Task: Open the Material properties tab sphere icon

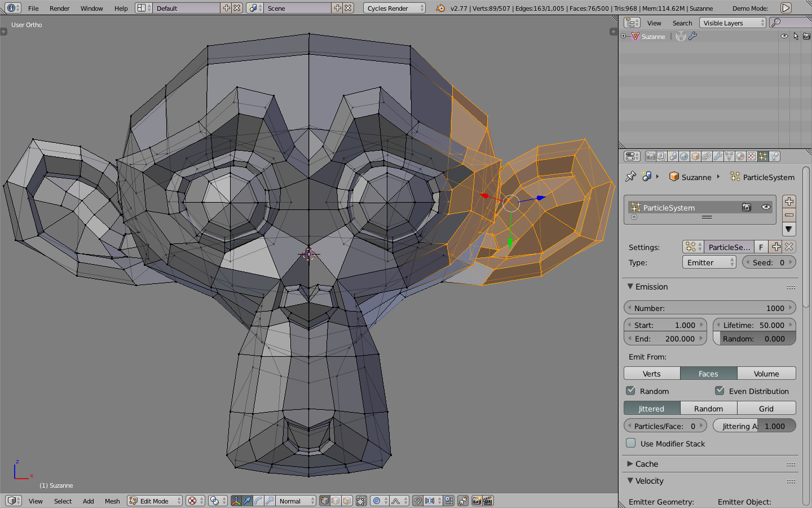Action: tap(740, 156)
